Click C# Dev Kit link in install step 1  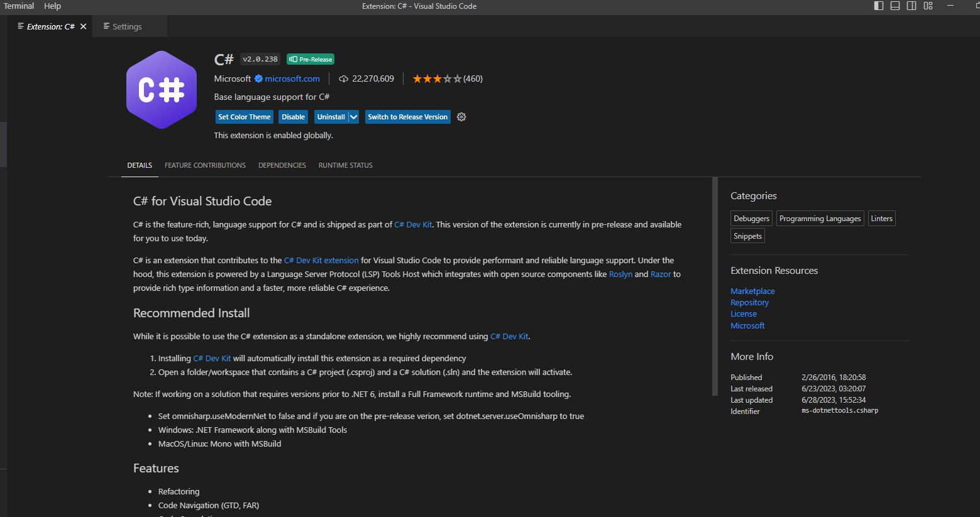[212, 358]
